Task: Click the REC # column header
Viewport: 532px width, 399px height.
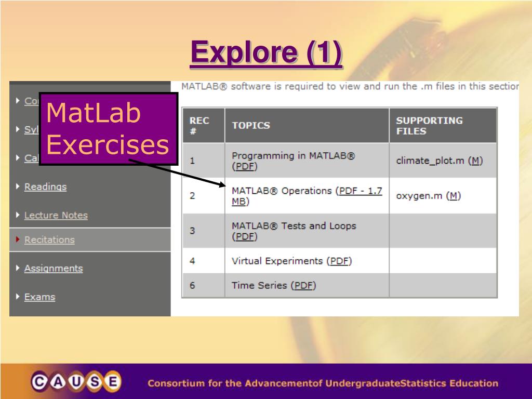Action: (x=204, y=126)
